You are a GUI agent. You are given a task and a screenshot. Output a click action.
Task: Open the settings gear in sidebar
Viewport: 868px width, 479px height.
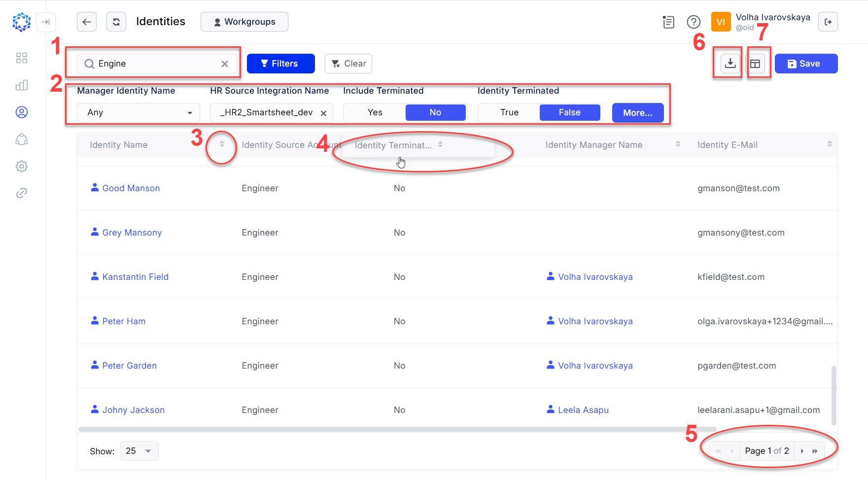coord(21,167)
